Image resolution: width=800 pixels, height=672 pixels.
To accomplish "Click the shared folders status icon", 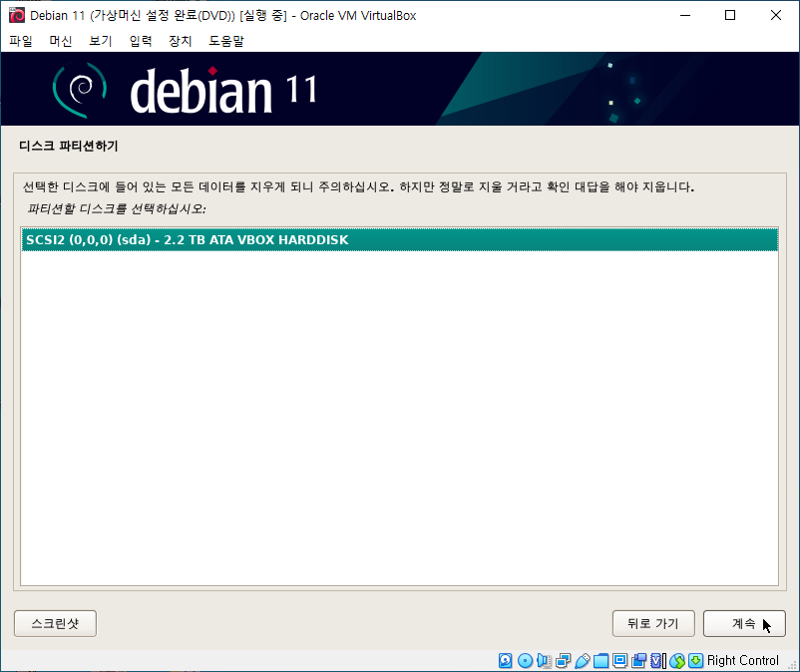I will click(601, 660).
